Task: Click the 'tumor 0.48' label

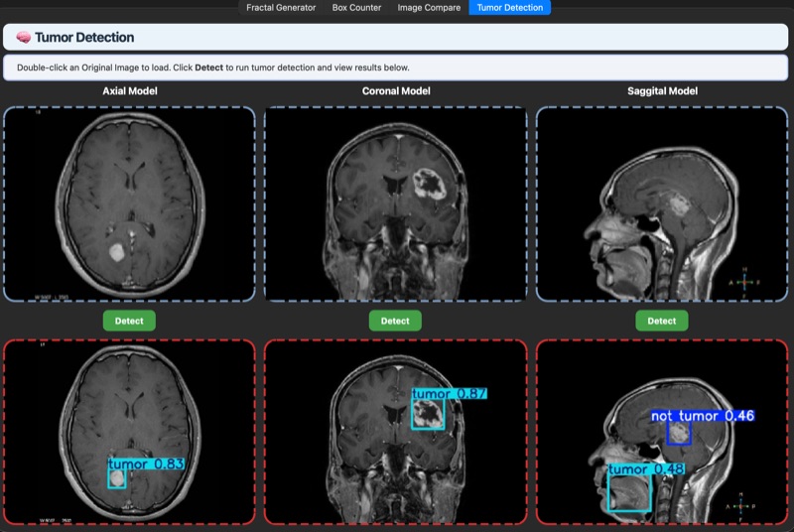Action: (646, 469)
